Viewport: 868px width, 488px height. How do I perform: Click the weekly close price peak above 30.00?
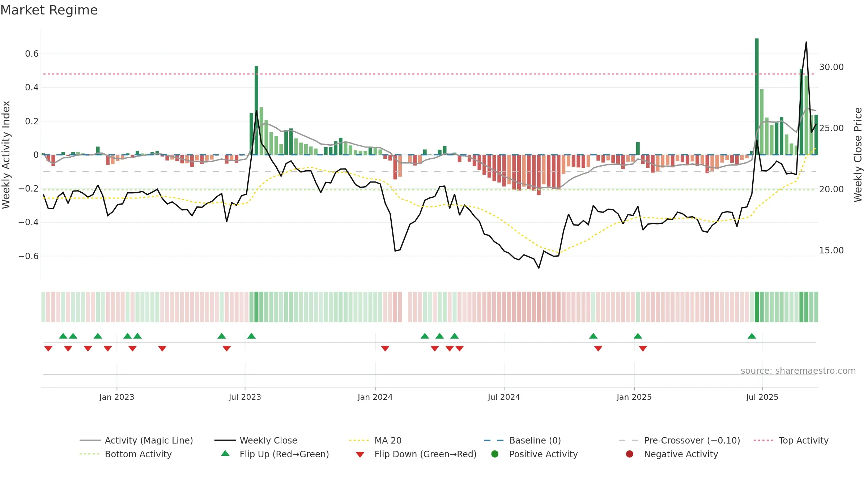pos(806,42)
